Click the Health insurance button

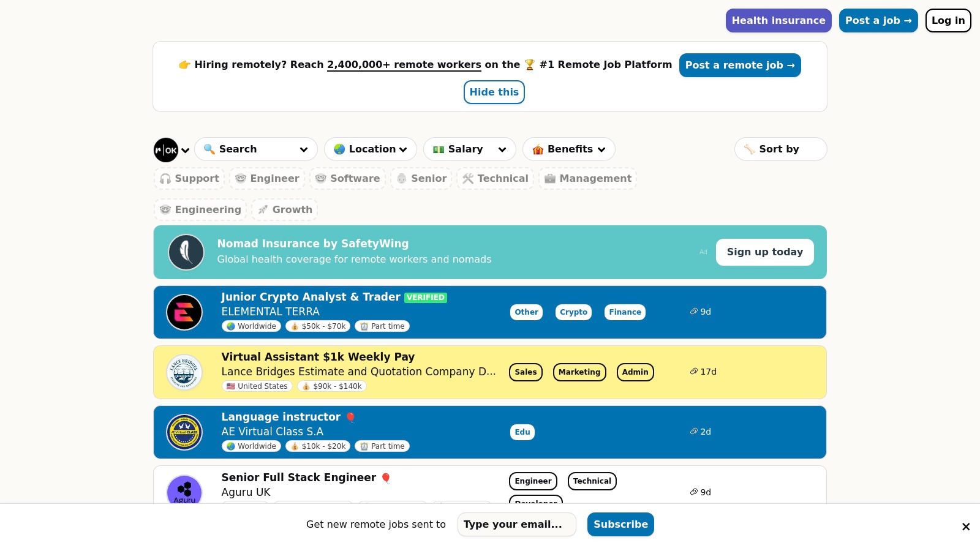tap(778, 21)
